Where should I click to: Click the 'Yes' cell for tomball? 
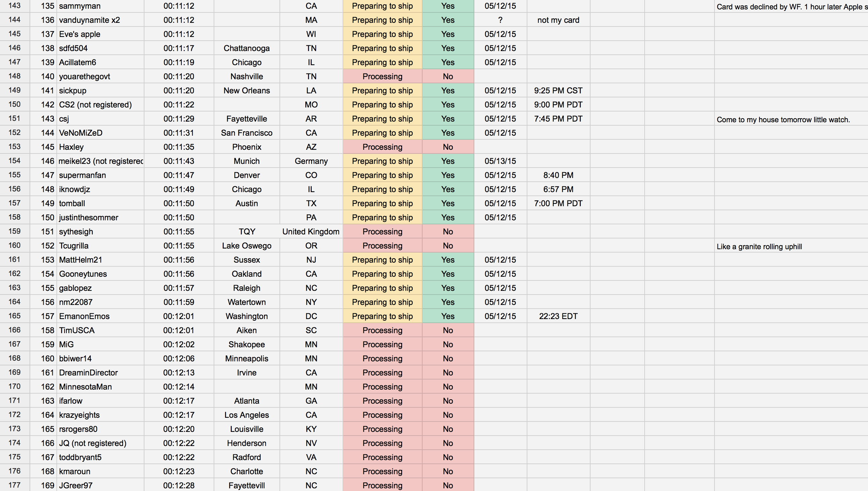click(448, 203)
